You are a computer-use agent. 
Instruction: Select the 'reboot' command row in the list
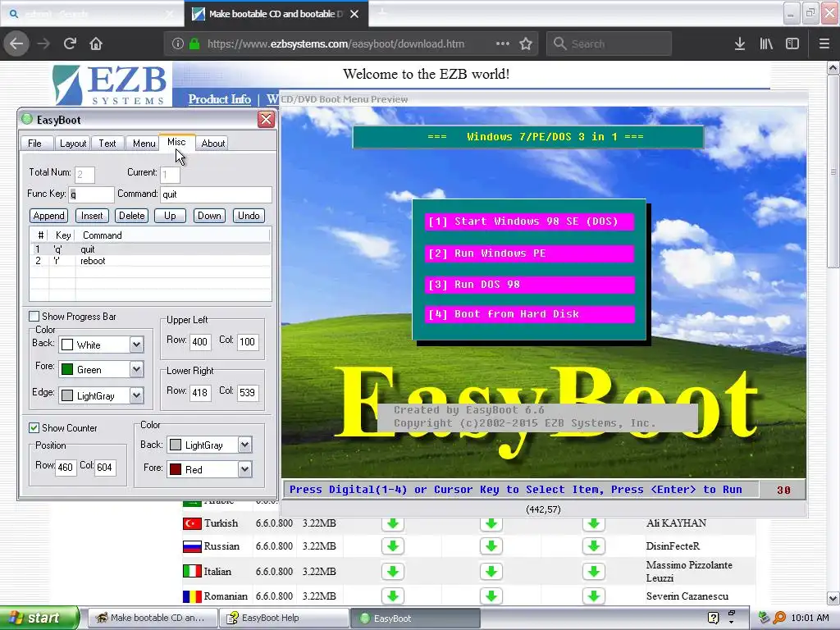(150, 261)
